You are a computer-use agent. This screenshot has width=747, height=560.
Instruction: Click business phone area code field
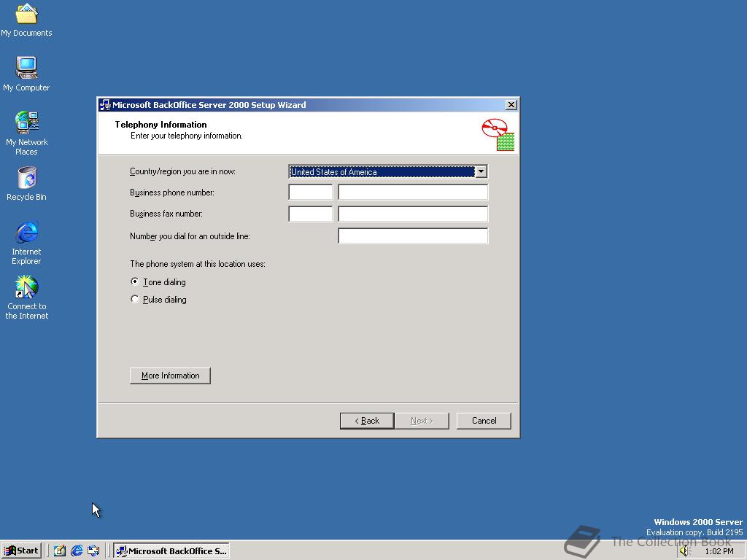pyautogui.click(x=311, y=192)
